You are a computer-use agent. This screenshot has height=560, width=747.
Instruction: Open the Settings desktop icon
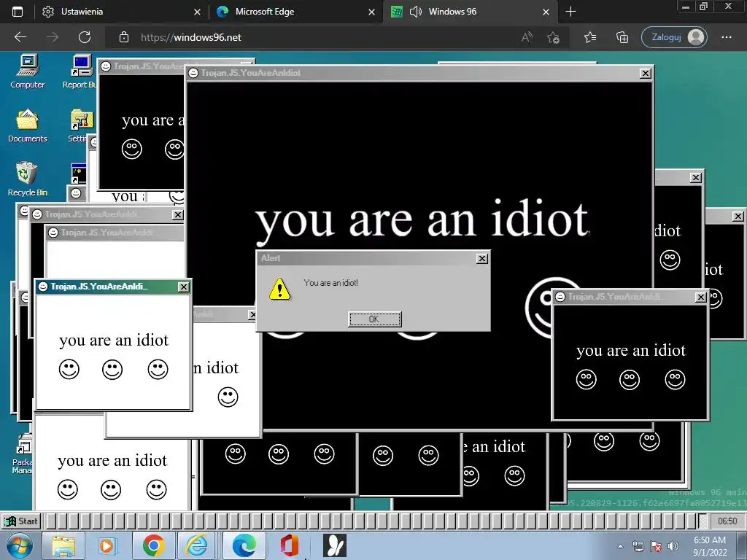click(81, 125)
